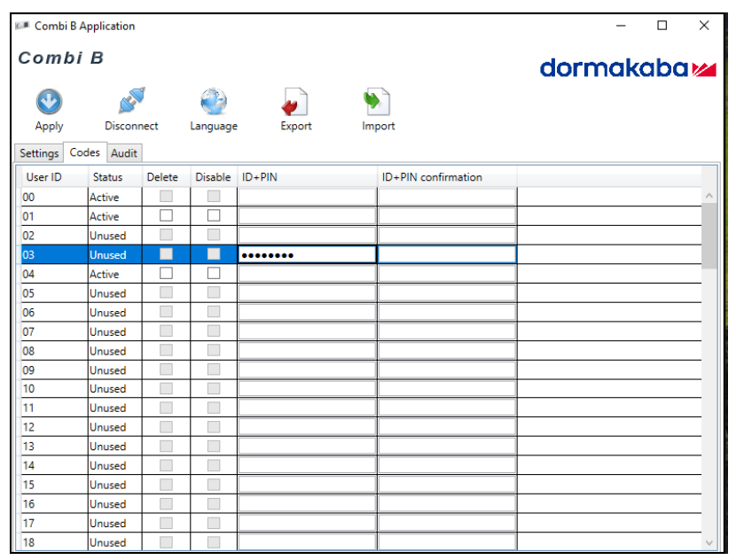Tick Delete checkbox for user 01

tap(166, 215)
